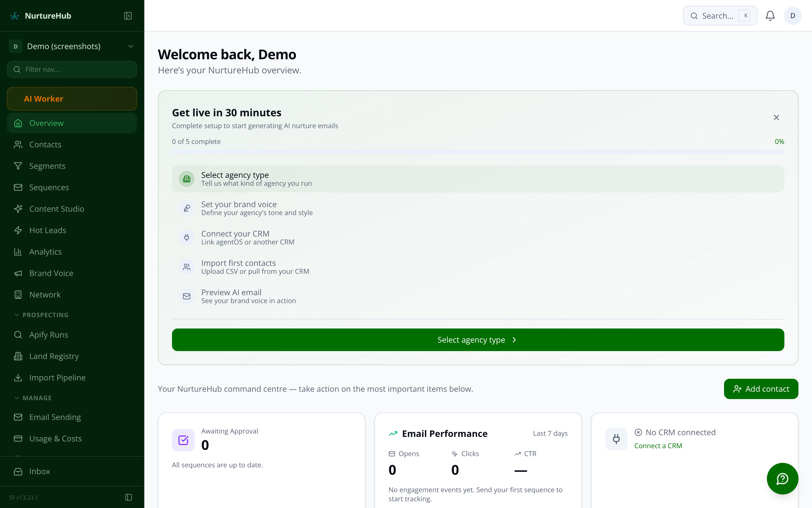Click the green Select agency type button
This screenshot has width=812, height=508.
[x=478, y=340]
